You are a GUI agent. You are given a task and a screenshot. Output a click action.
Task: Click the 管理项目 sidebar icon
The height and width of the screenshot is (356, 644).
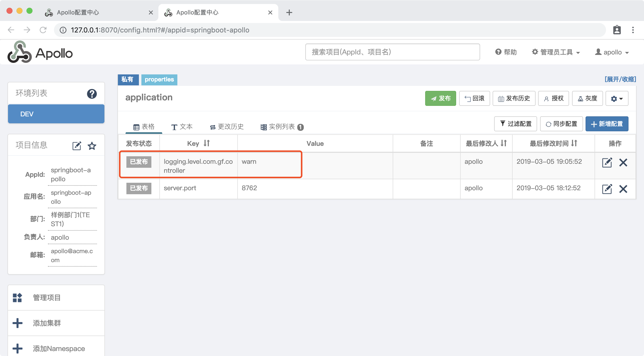tap(17, 298)
